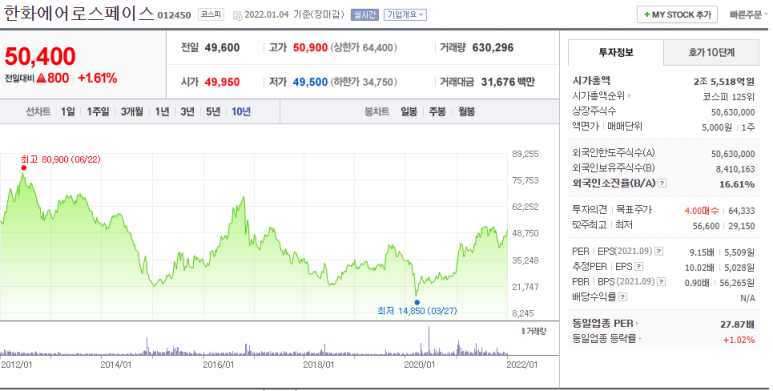Viewport: 773px width, 391px height.
Task: Click 52-week high value 56,600
Action: point(706,226)
